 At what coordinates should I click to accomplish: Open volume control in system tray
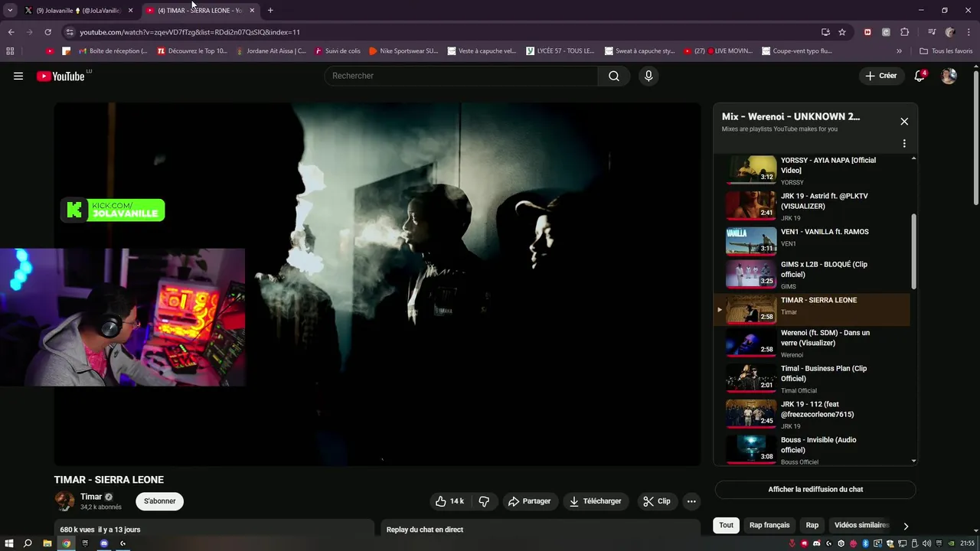click(x=926, y=543)
